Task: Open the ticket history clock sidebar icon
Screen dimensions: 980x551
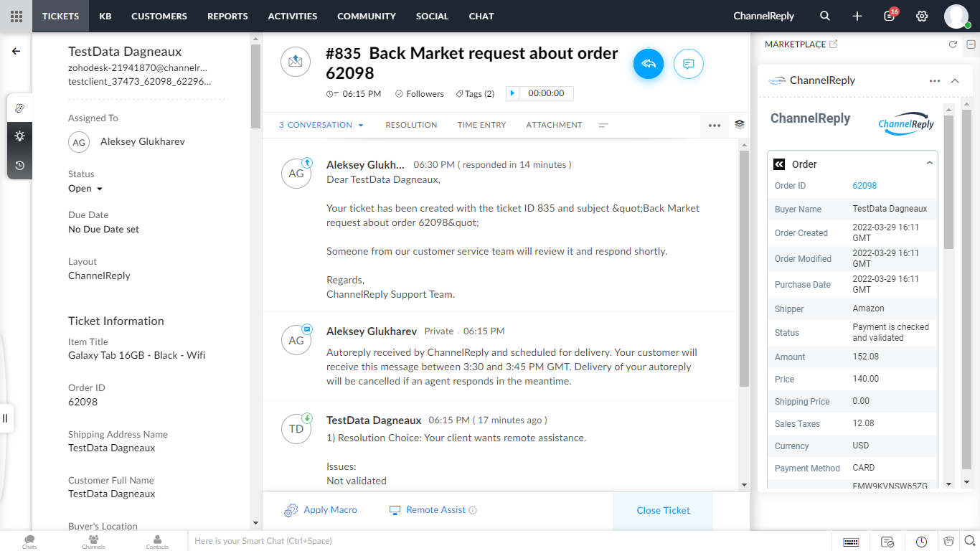Action: click(x=20, y=165)
